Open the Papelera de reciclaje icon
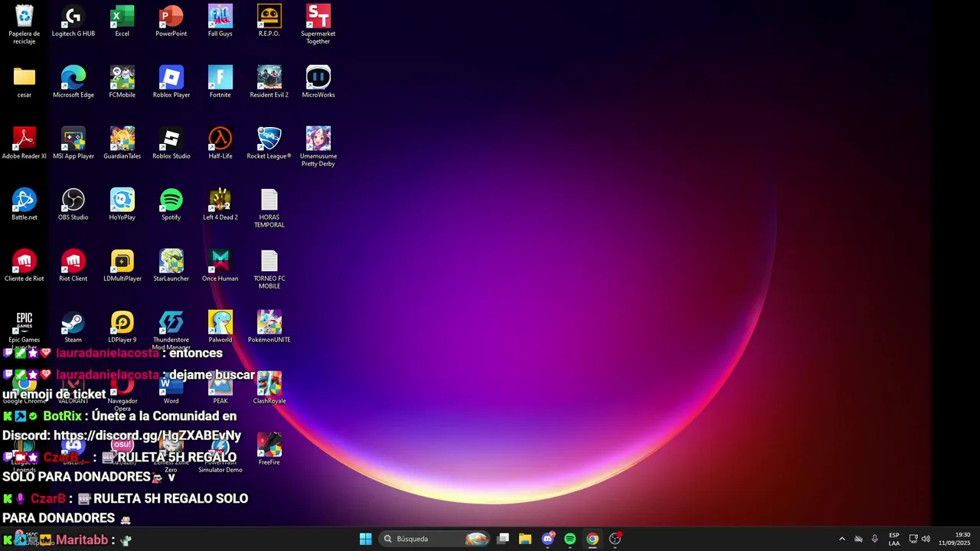Image resolution: width=980 pixels, height=551 pixels. [24, 24]
